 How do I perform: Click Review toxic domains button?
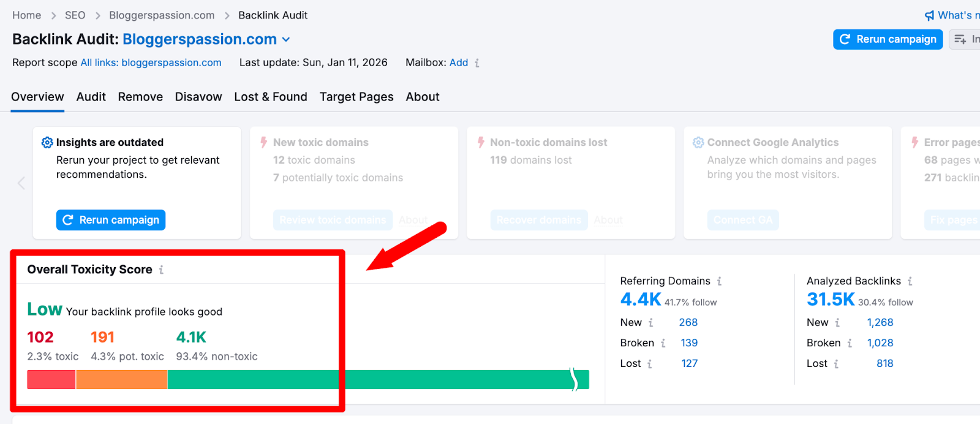coord(333,220)
